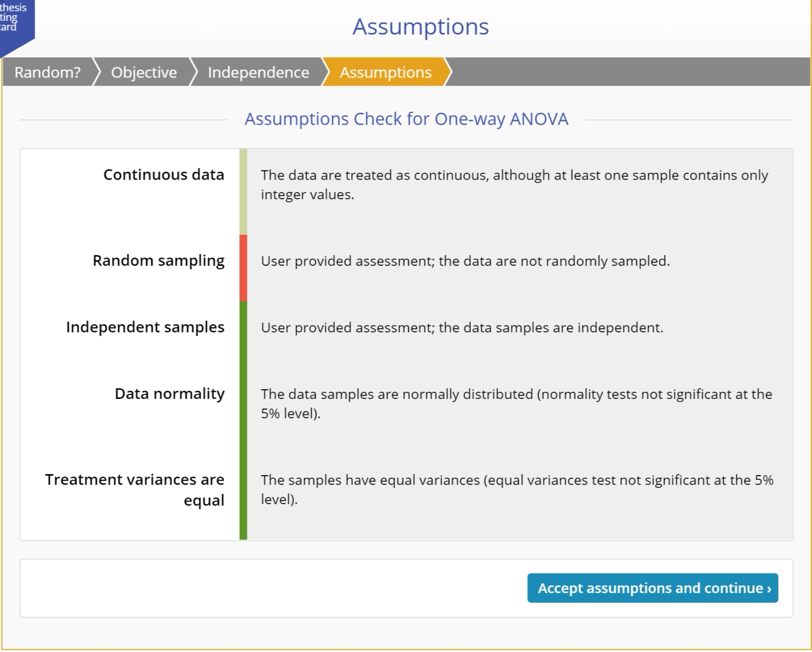The width and height of the screenshot is (812, 652).
Task: Click the Data normality row label
Action: [x=169, y=394]
